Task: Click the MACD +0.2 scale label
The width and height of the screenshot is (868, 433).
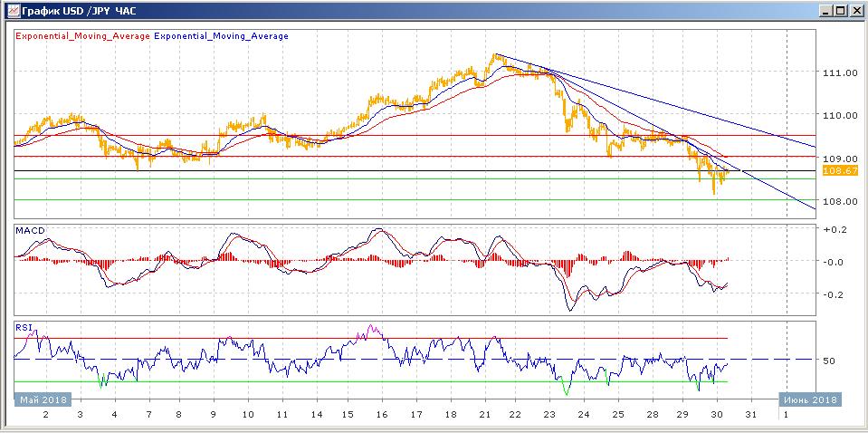Action: tap(834, 230)
